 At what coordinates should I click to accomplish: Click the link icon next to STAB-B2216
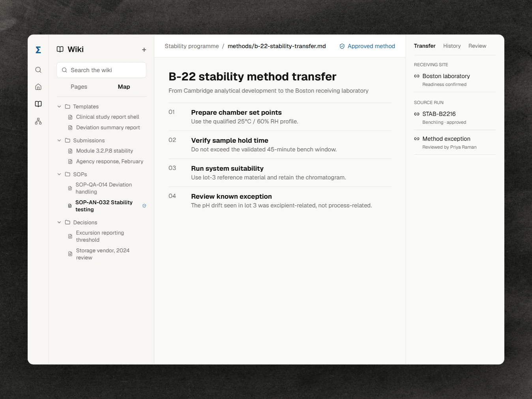tap(417, 114)
